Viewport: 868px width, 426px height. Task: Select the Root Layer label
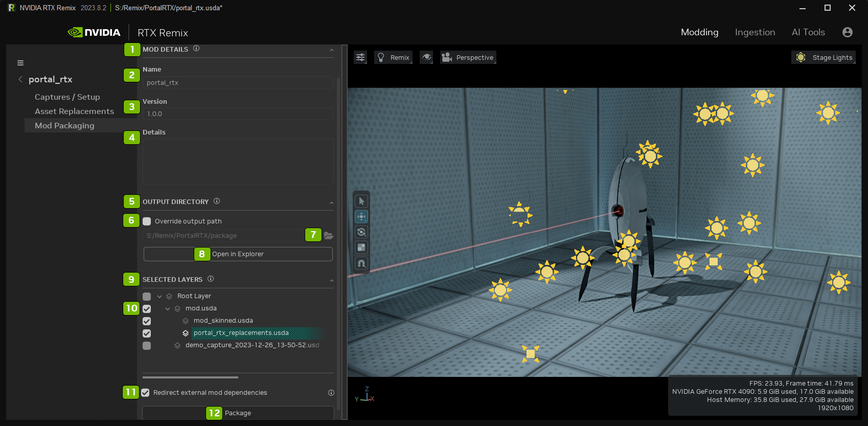click(194, 296)
